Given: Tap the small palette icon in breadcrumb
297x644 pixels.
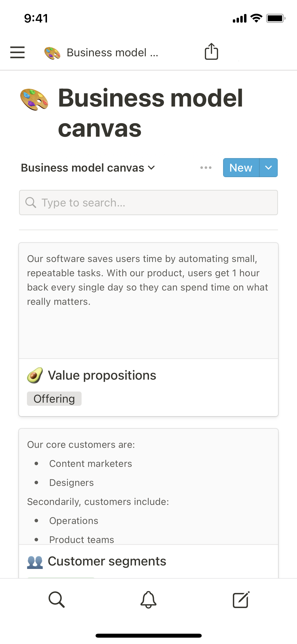Looking at the screenshot, I should pos(52,53).
